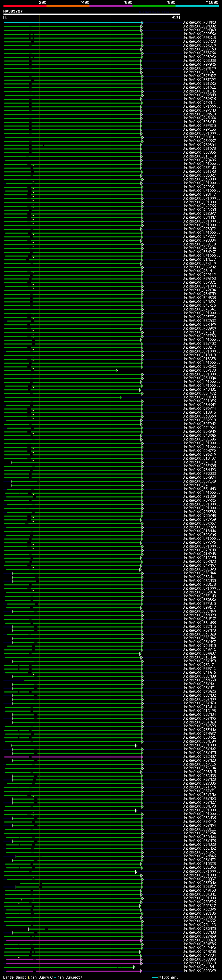Click the cyan alignment bar of A8HNX3

[73, 23]
